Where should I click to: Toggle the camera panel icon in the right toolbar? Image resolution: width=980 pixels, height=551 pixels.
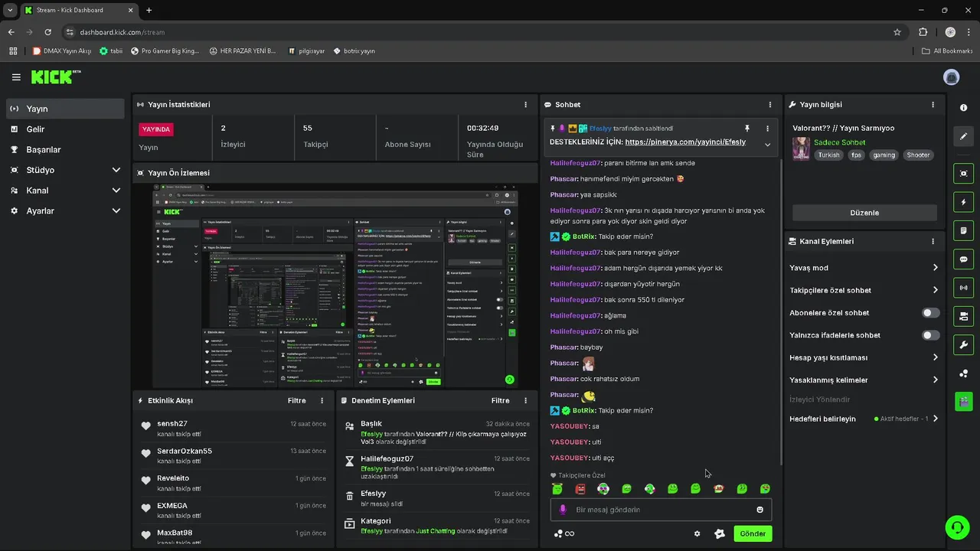pos(963,316)
